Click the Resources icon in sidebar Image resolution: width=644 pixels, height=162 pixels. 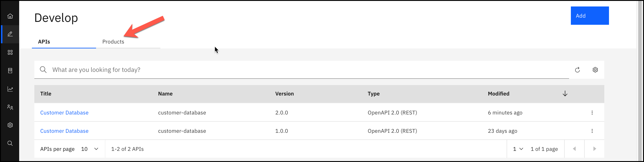pos(10,71)
